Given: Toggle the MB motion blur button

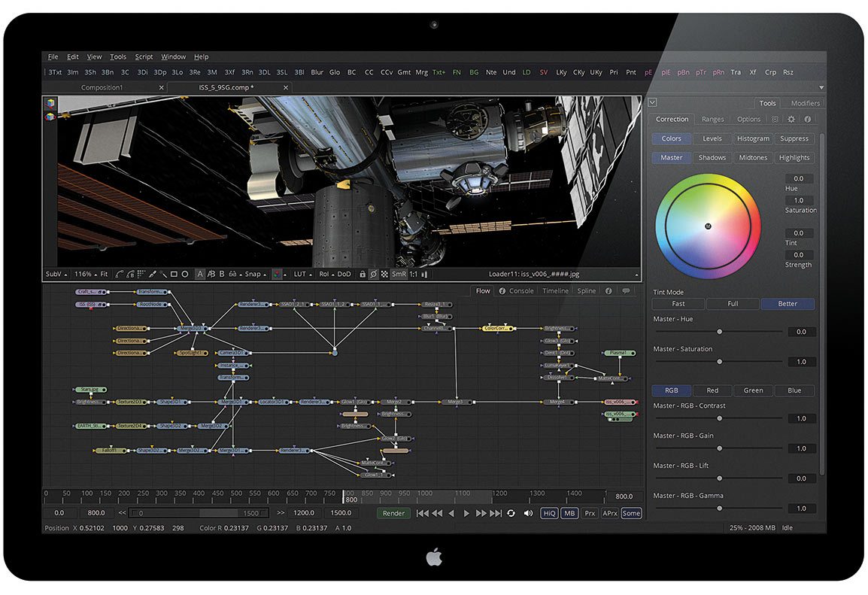Looking at the screenshot, I should 569,513.
